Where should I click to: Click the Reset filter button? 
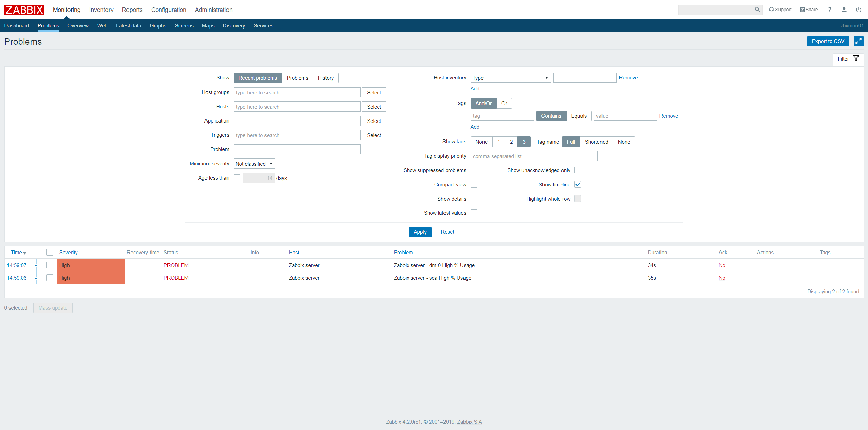click(x=448, y=232)
